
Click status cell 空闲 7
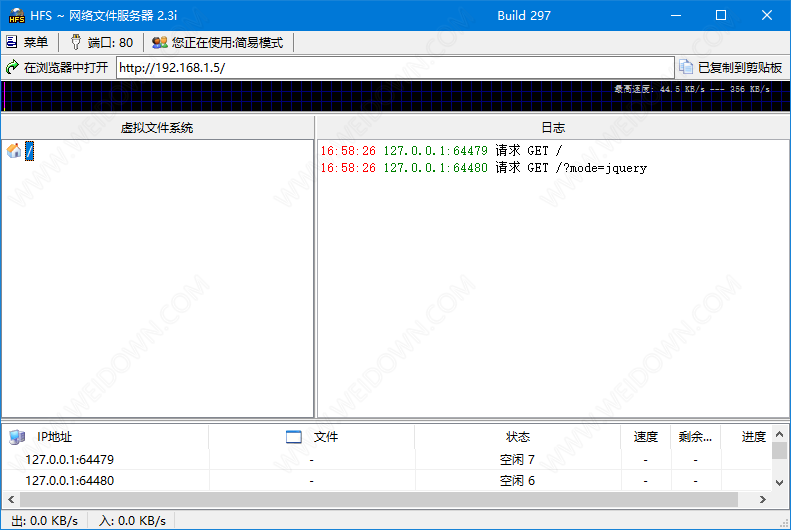[x=517, y=459]
